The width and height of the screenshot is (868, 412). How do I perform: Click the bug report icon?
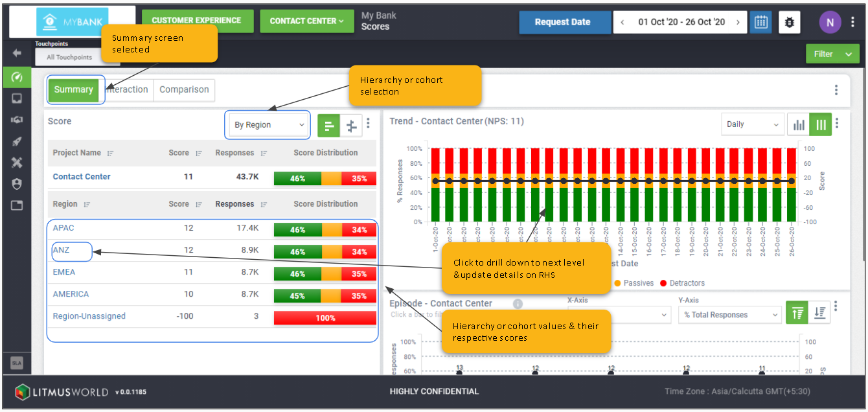[789, 22]
